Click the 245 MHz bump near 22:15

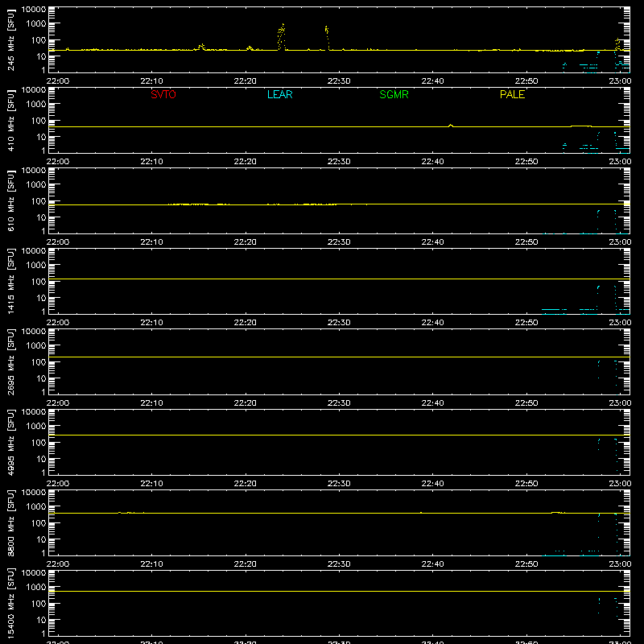[x=202, y=46]
